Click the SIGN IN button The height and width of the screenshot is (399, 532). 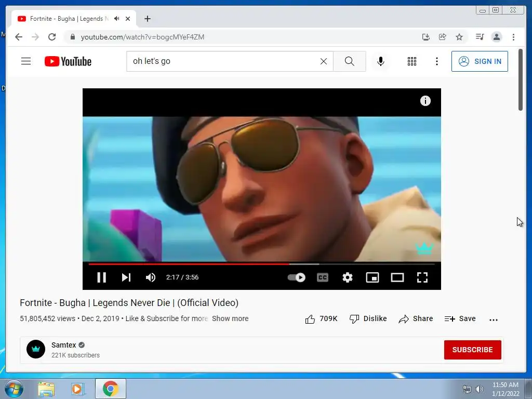[480, 61]
